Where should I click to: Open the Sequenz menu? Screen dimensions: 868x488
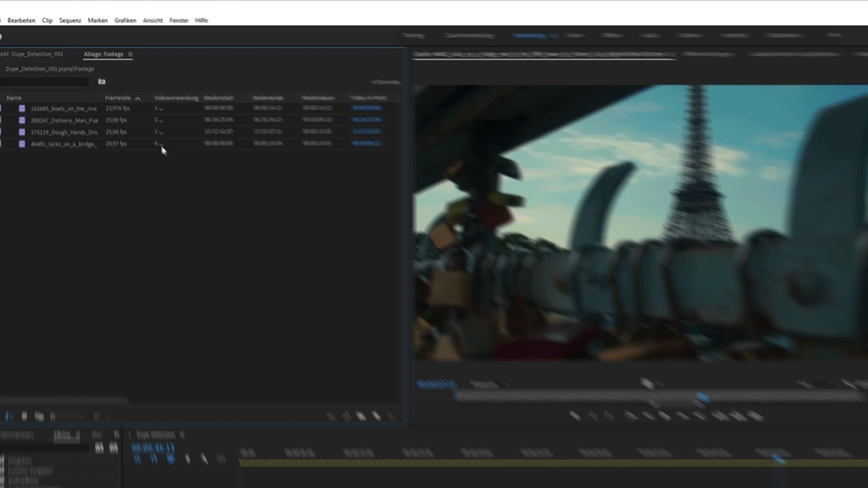[70, 20]
